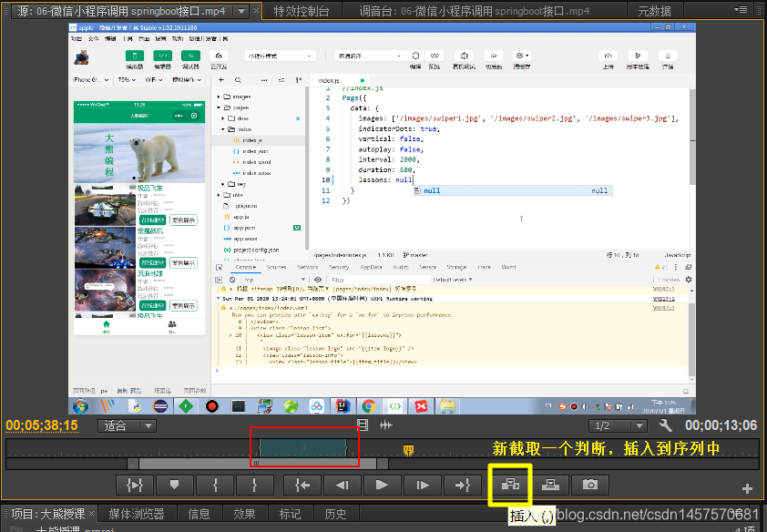Open the 历史 tab
Image resolution: width=767 pixels, height=532 pixels.
coord(335,514)
